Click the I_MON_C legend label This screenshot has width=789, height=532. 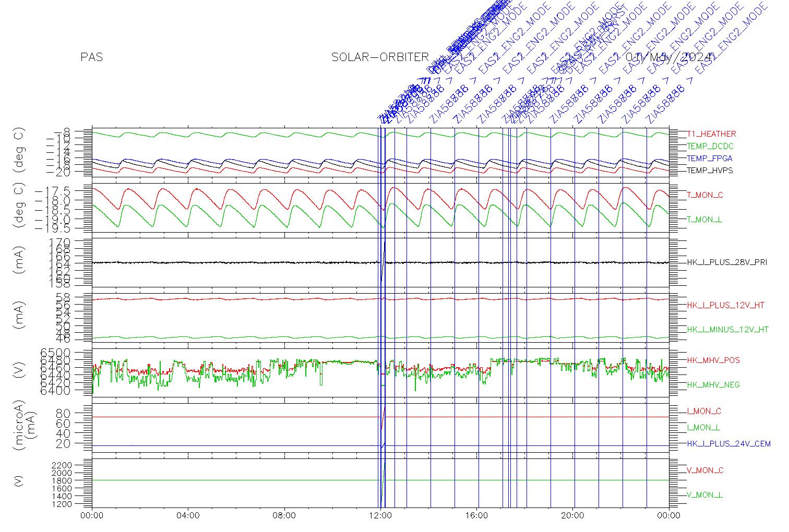pyautogui.click(x=704, y=412)
